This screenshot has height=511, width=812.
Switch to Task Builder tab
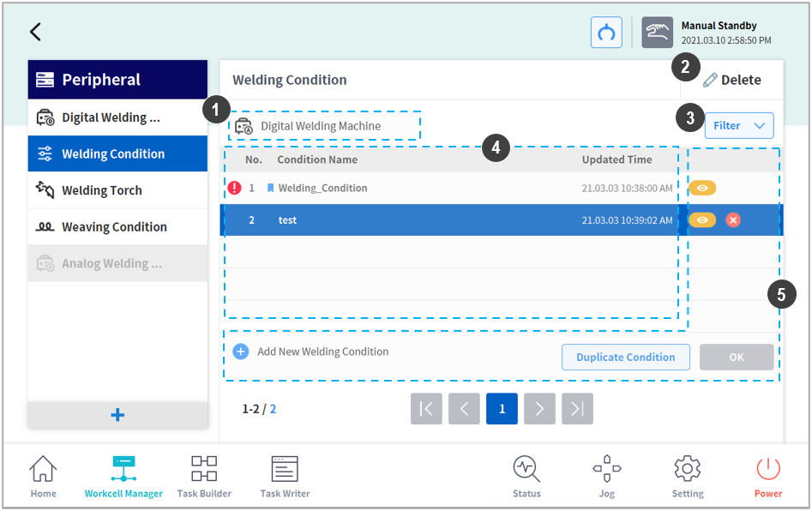204,476
